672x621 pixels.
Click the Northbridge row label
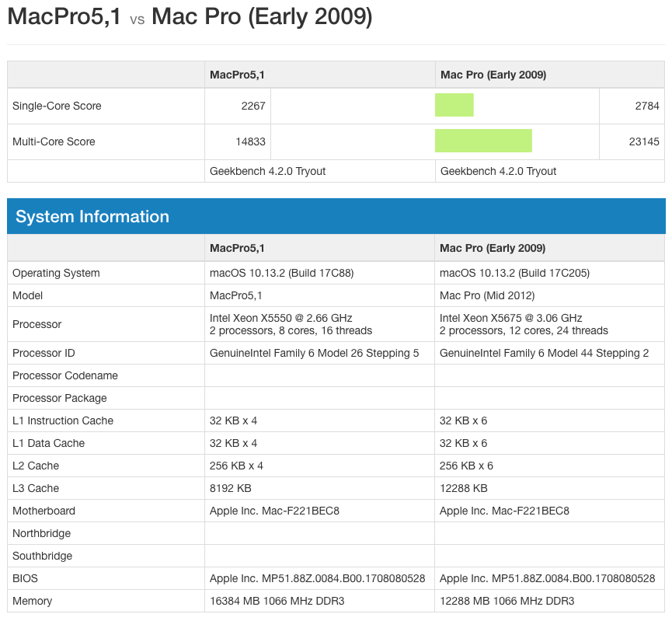coord(41,533)
